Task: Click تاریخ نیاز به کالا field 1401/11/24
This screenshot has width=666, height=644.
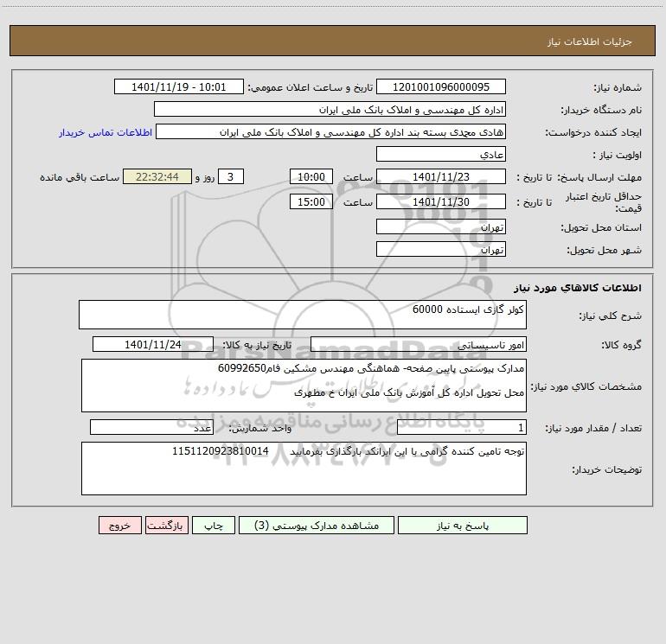Action: [x=153, y=344]
